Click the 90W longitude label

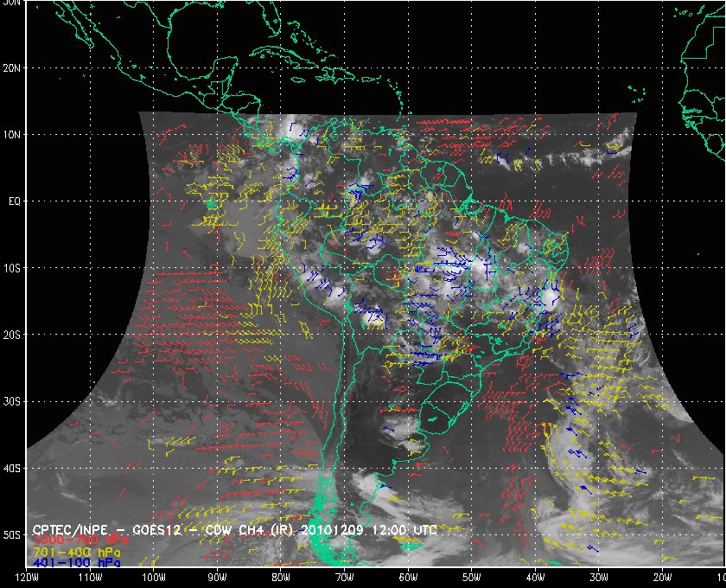(x=217, y=578)
